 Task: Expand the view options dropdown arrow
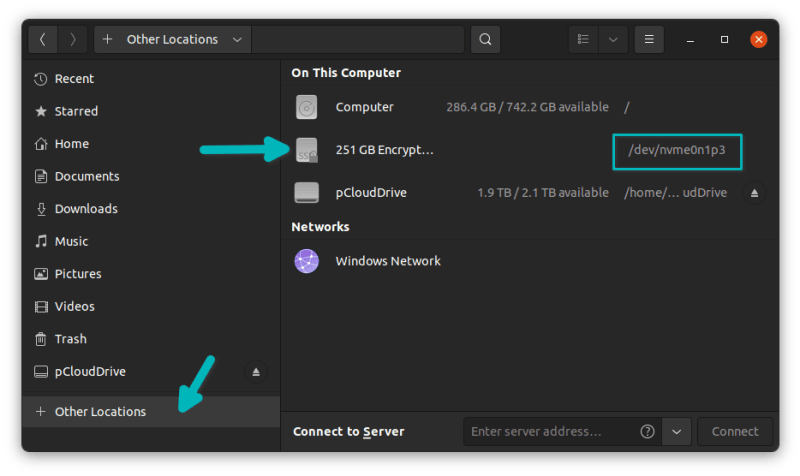point(613,40)
